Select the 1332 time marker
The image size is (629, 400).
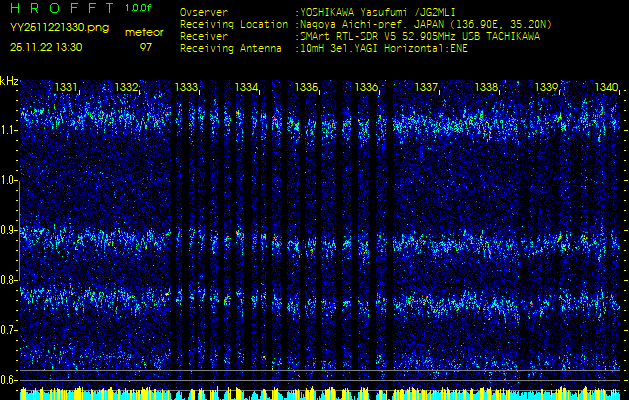coord(126,88)
